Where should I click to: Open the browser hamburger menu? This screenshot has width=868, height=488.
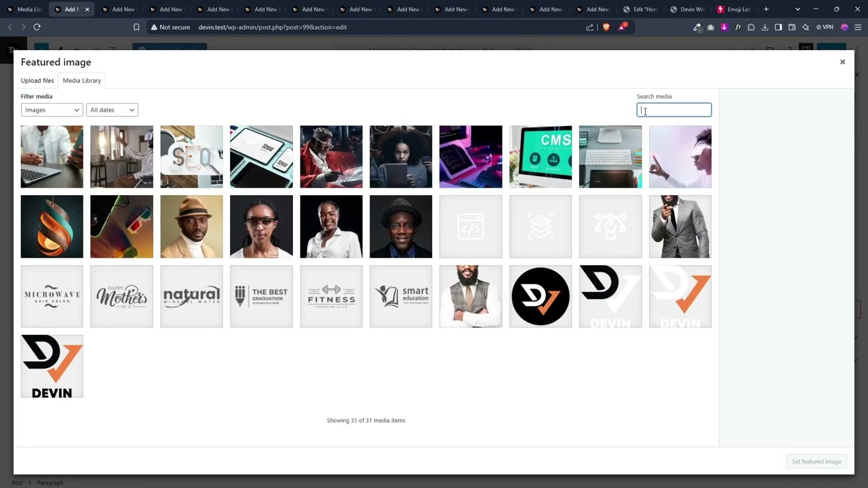(859, 27)
